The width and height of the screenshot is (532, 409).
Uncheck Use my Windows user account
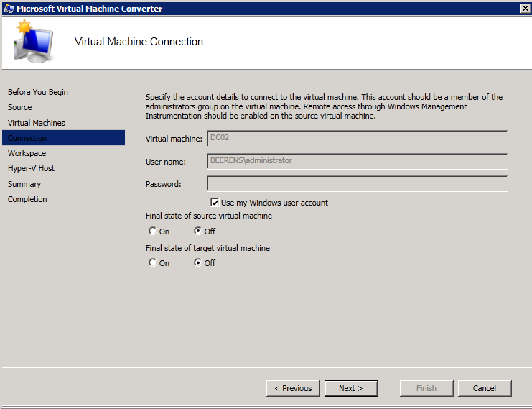click(x=215, y=203)
